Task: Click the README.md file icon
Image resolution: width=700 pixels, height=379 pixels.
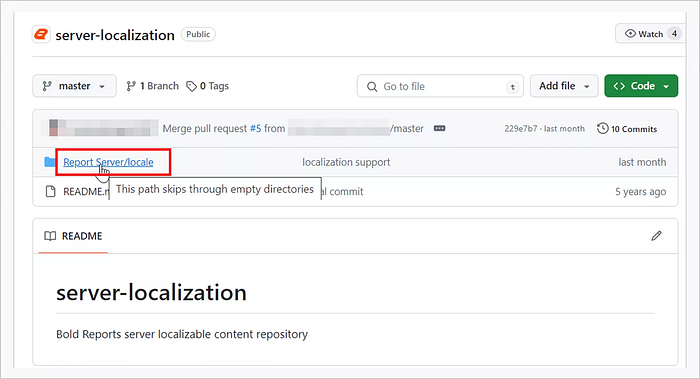Action: tap(50, 192)
